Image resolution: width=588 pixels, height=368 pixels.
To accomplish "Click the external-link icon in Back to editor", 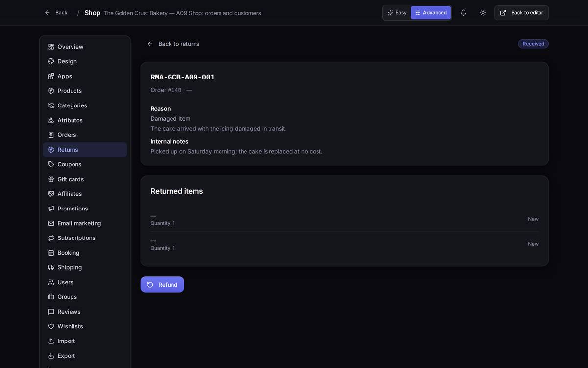I will click(x=503, y=13).
